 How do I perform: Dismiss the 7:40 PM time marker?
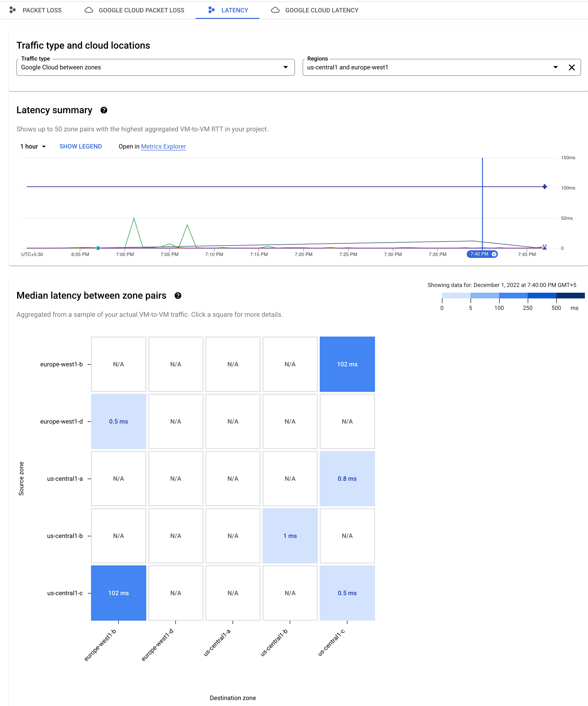(x=494, y=254)
